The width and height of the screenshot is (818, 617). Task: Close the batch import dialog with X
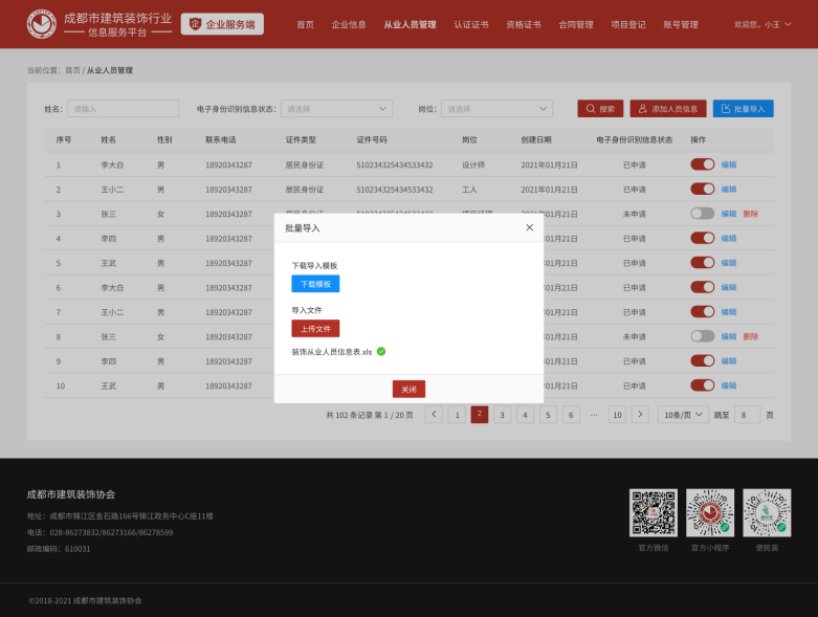tap(529, 228)
